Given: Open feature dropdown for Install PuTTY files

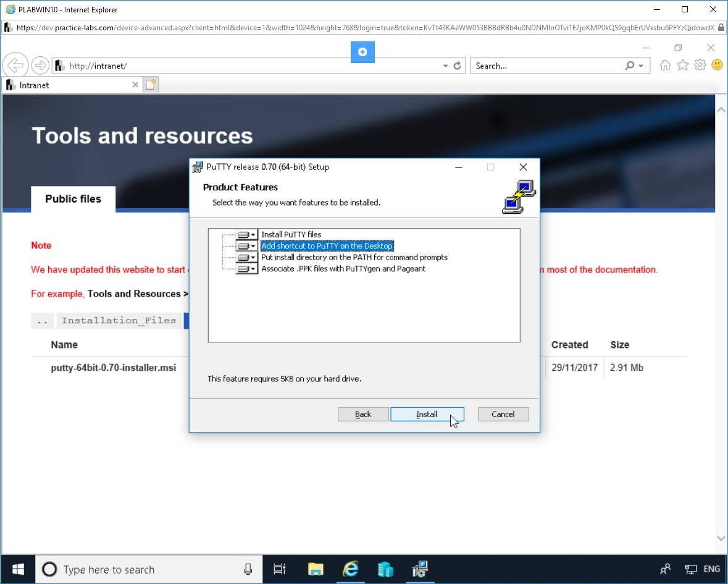Looking at the screenshot, I should 246,235.
